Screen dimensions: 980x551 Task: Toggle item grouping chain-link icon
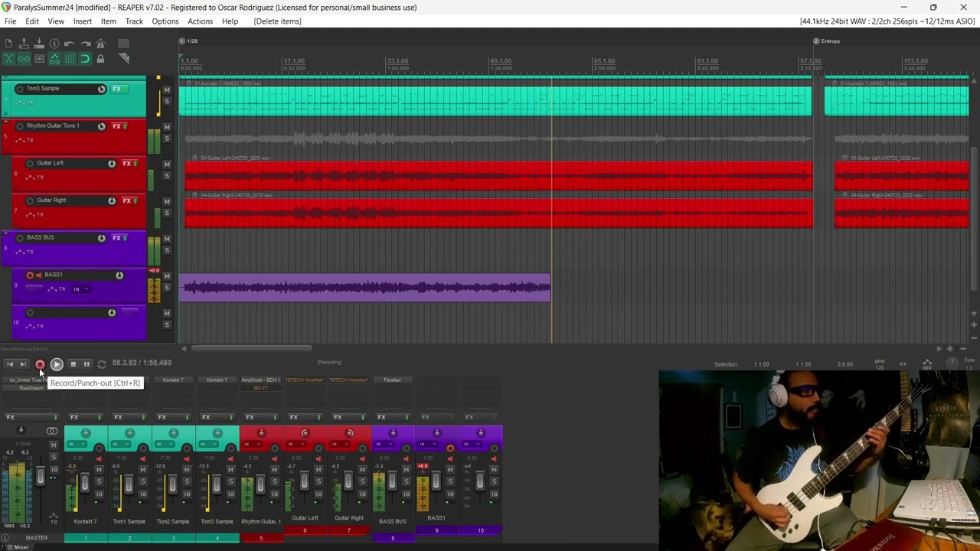click(x=24, y=59)
